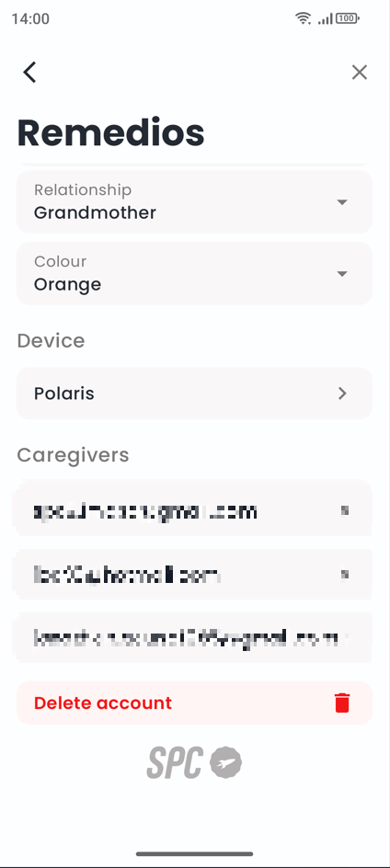Close the Remedios profile screen
390x868 pixels.
pos(360,73)
